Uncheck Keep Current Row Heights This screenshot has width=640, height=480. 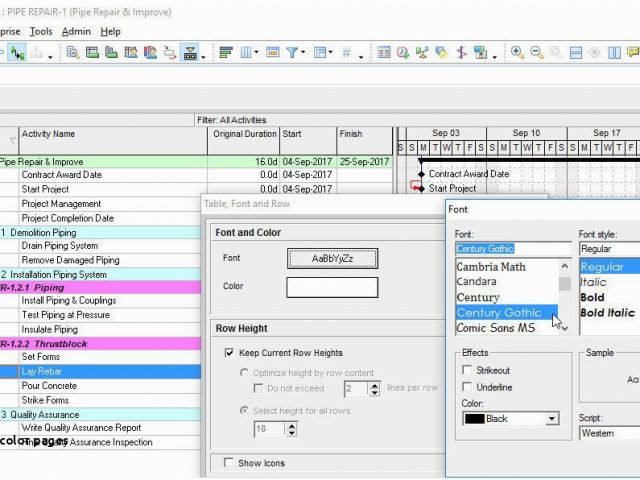point(231,353)
